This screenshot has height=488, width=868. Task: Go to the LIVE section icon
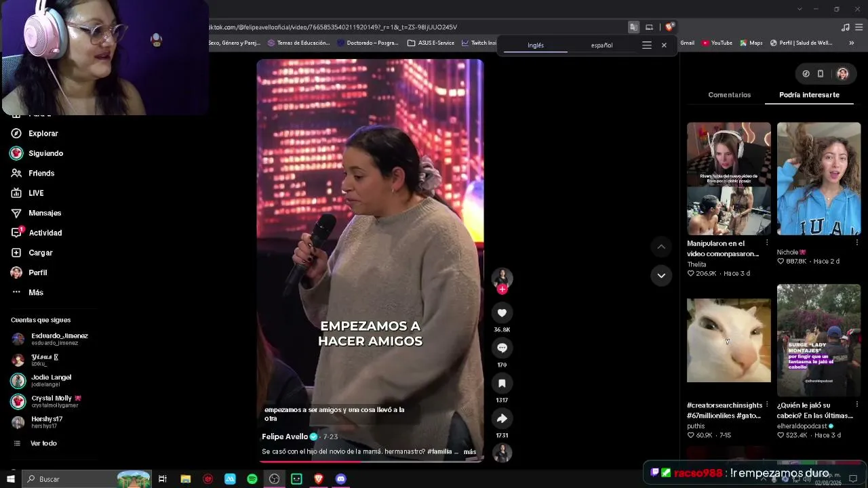[x=16, y=193]
